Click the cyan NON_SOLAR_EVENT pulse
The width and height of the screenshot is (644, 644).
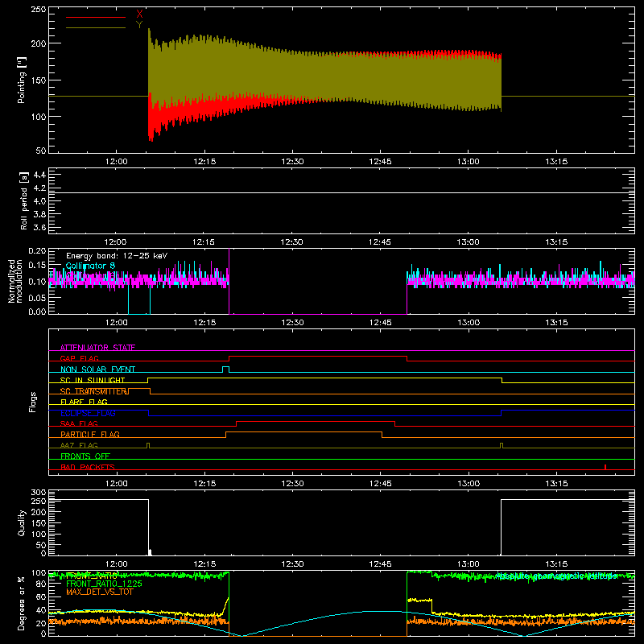coord(225,369)
